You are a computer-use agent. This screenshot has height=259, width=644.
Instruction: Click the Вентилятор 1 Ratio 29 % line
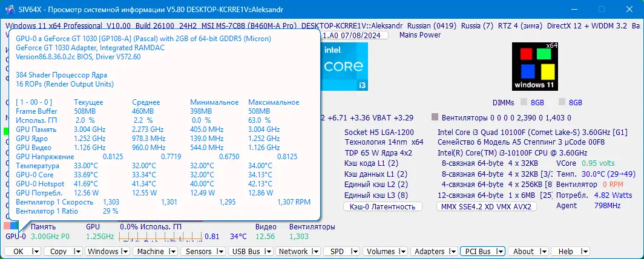(x=67, y=211)
